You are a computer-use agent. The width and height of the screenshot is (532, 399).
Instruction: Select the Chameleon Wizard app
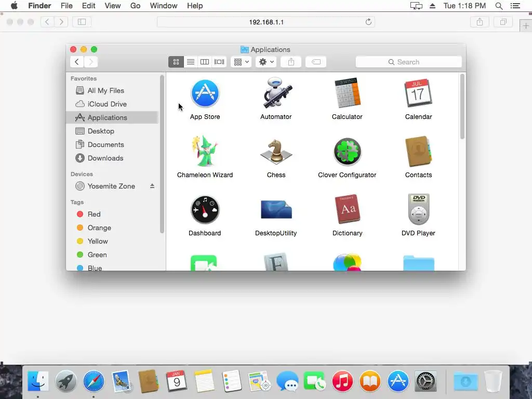click(205, 151)
